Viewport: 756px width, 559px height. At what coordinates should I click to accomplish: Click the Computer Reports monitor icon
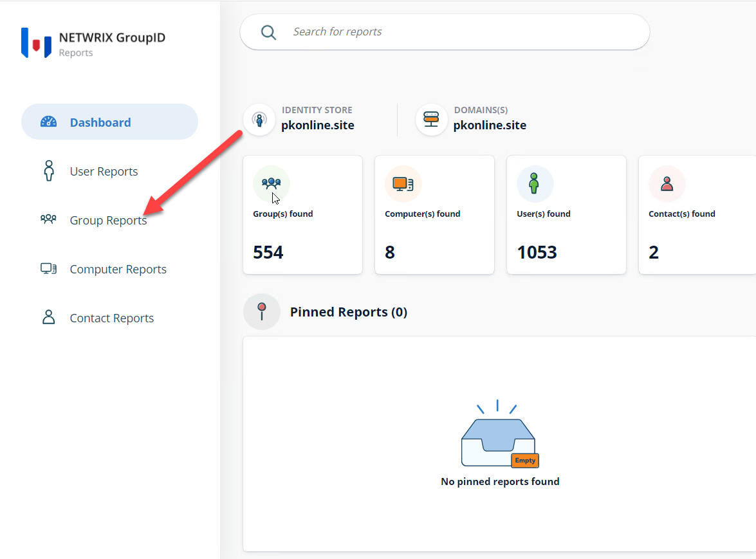[x=48, y=268]
